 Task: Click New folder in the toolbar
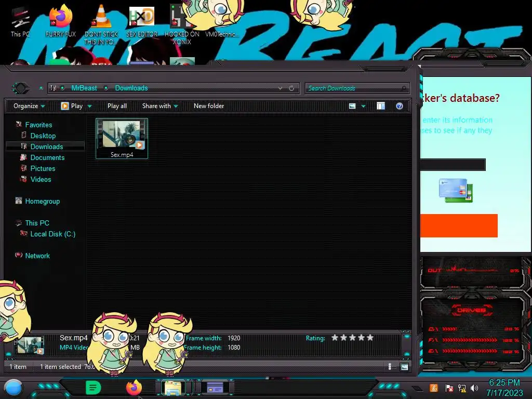[209, 106]
